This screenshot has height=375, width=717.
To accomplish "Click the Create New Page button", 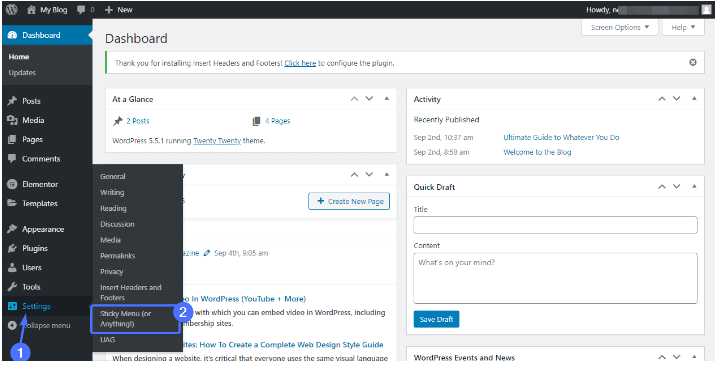I will pos(349,201).
